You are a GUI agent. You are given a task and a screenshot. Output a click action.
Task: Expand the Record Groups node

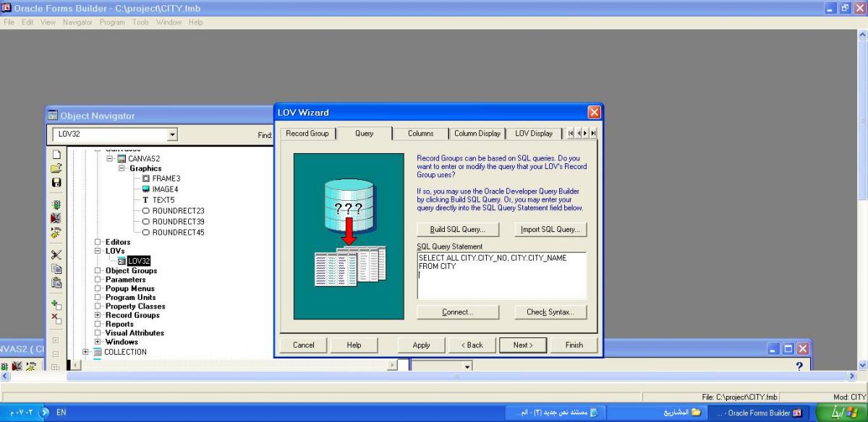pyautogui.click(x=98, y=315)
